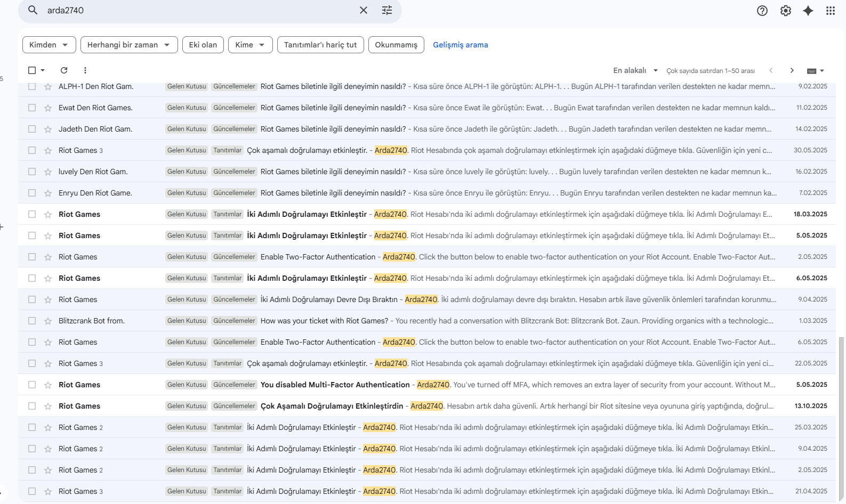This screenshot has height=504, width=846.
Task: Star the Blitzcrank Bot from email
Action: tap(48, 321)
